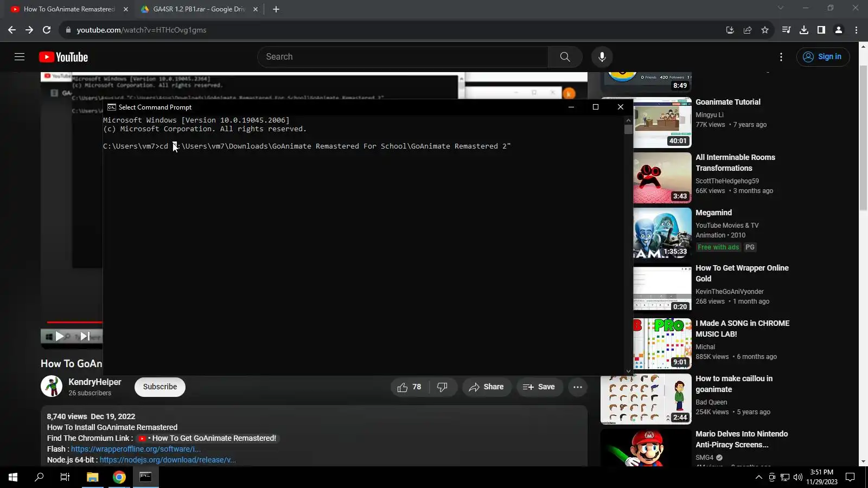The width and height of the screenshot is (868, 488).
Task: Open Chrome media controls
Action: click(786, 30)
